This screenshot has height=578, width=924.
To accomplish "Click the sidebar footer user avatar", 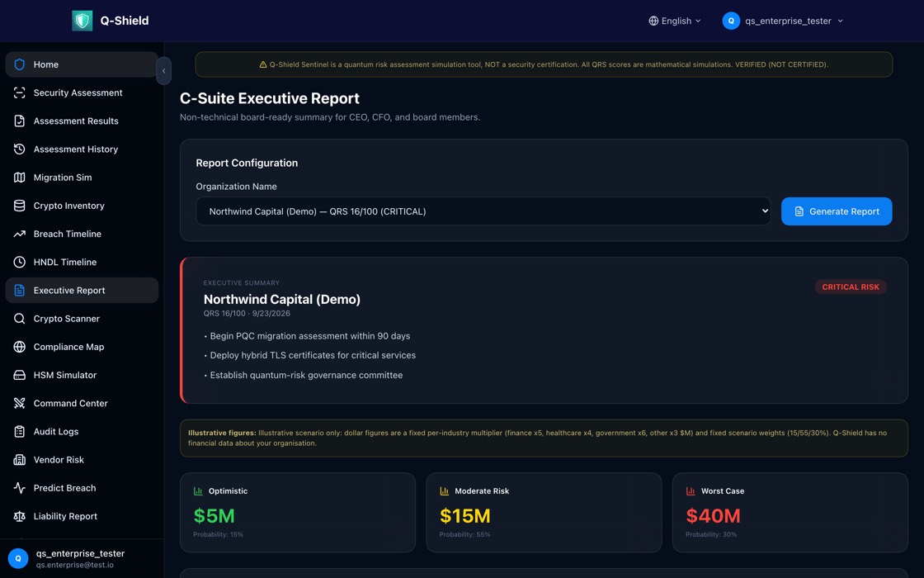I will click(x=18, y=558).
